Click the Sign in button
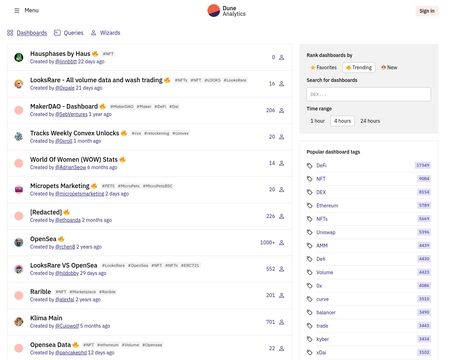Screen dimensions: 450x360 [427, 11]
